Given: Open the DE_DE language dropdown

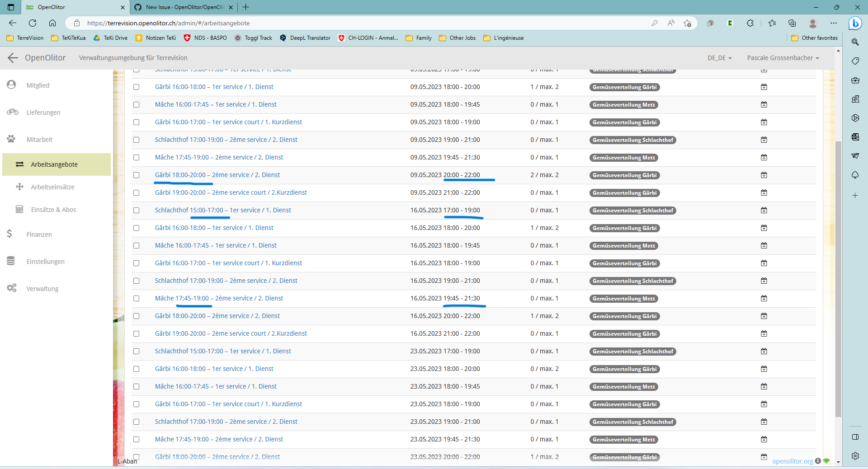Looking at the screenshot, I should tap(720, 58).
